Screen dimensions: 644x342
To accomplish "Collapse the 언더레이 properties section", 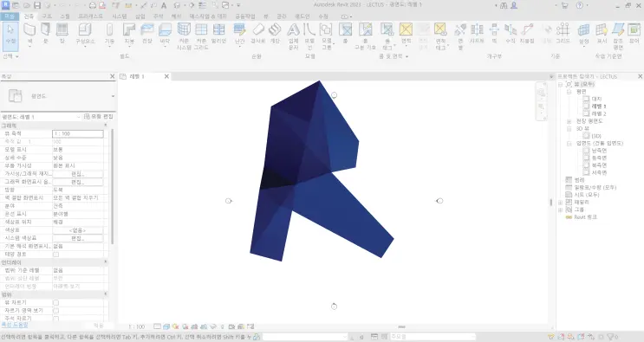I will (x=105, y=262).
